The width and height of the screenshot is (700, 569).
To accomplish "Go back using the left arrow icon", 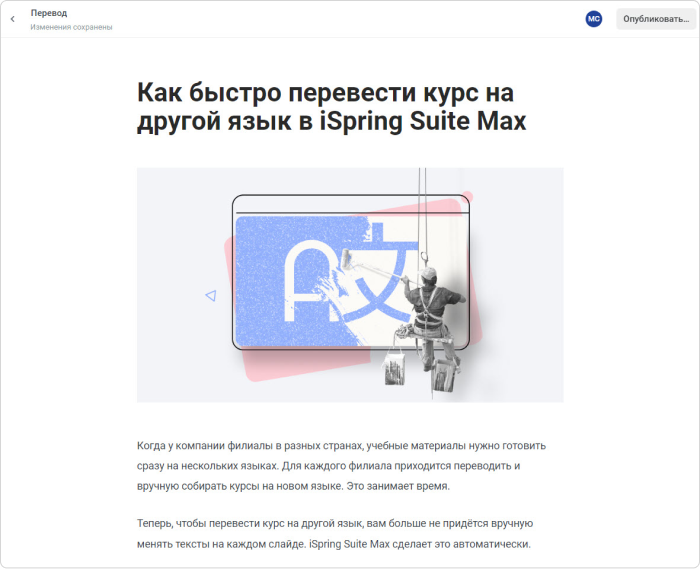I will (x=12, y=19).
